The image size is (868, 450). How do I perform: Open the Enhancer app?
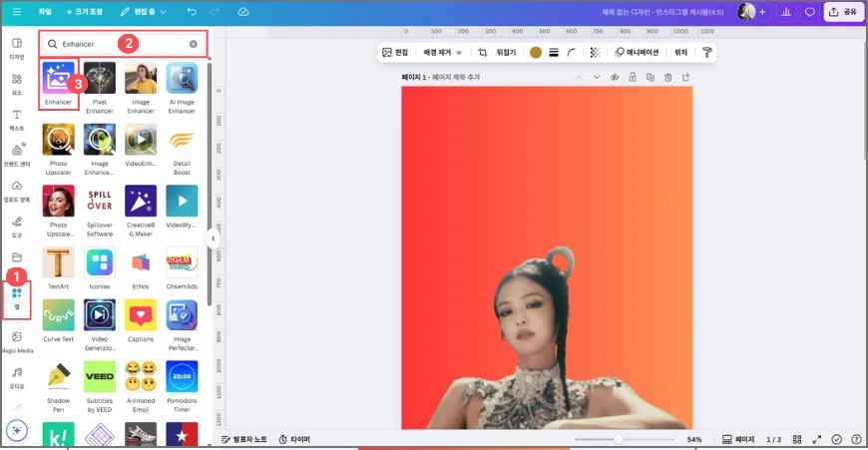point(58,84)
